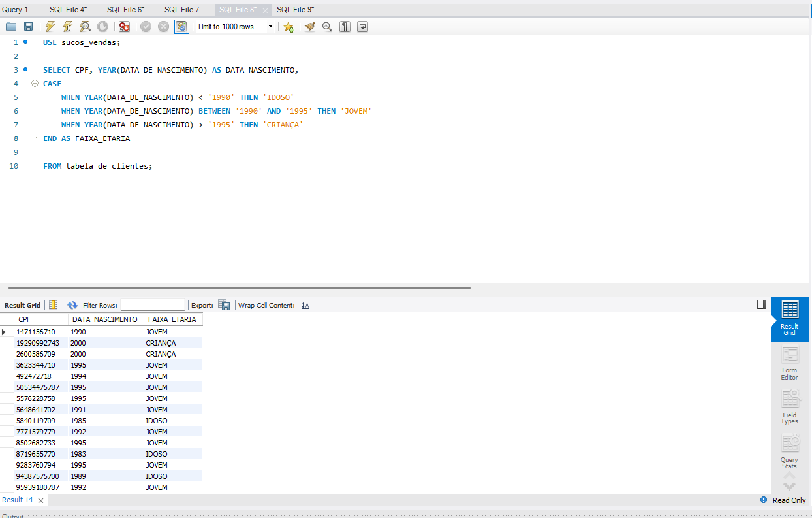The width and height of the screenshot is (812, 518).
Task: Select cell with CPF 1471156710
Action: pos(41,332)
